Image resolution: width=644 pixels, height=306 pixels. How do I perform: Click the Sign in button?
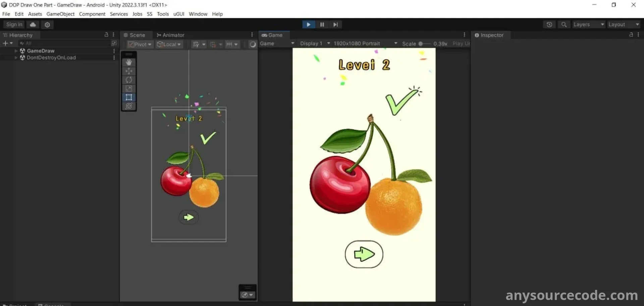pos(14,24)
